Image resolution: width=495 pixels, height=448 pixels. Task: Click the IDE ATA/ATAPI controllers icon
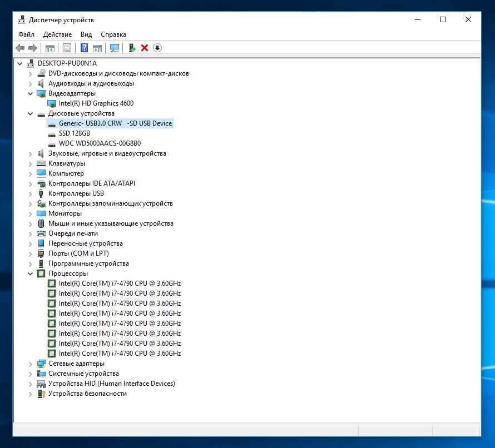coord(41,183)
